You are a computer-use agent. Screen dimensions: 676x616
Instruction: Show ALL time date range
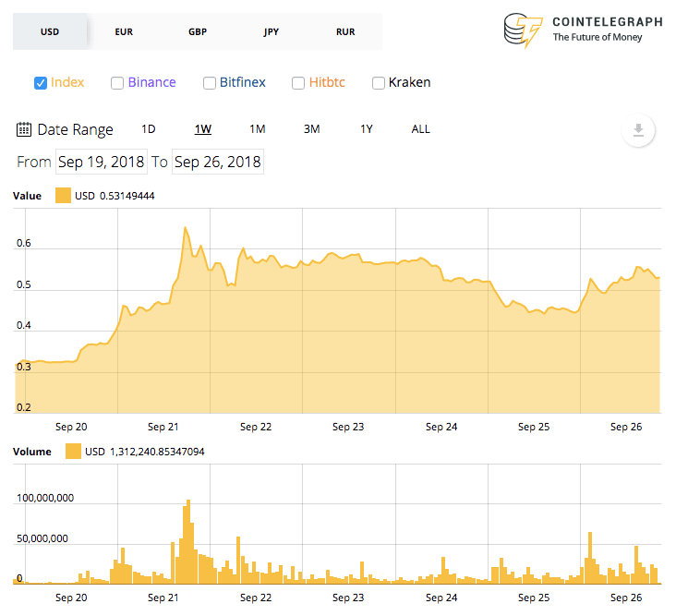[x=420, y=129]
